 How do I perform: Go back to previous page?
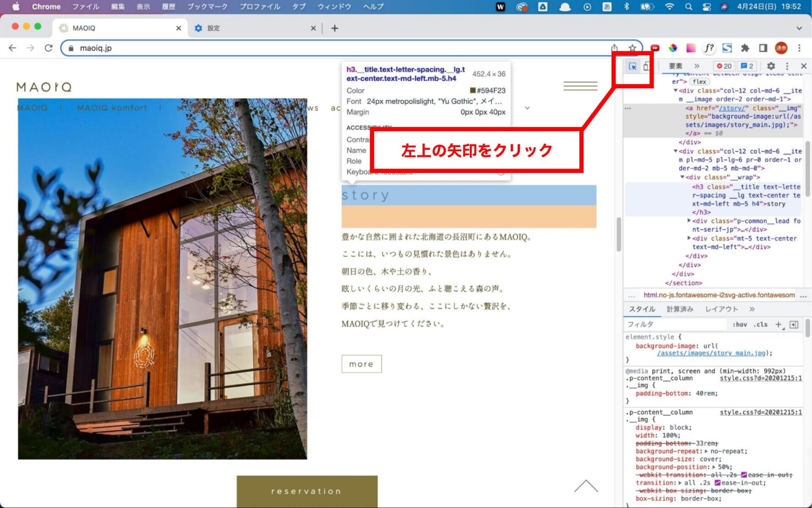point(12,48)
